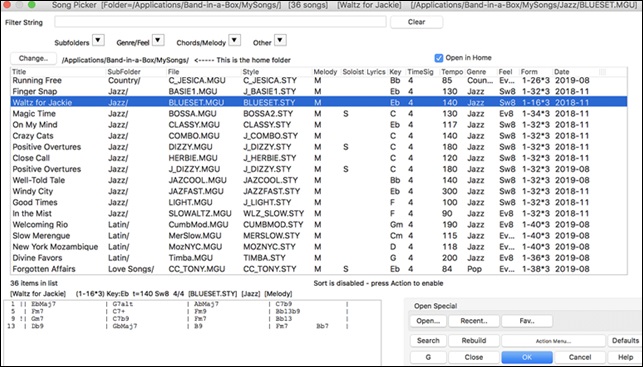Click the Clear filter button

pos(416,22)
